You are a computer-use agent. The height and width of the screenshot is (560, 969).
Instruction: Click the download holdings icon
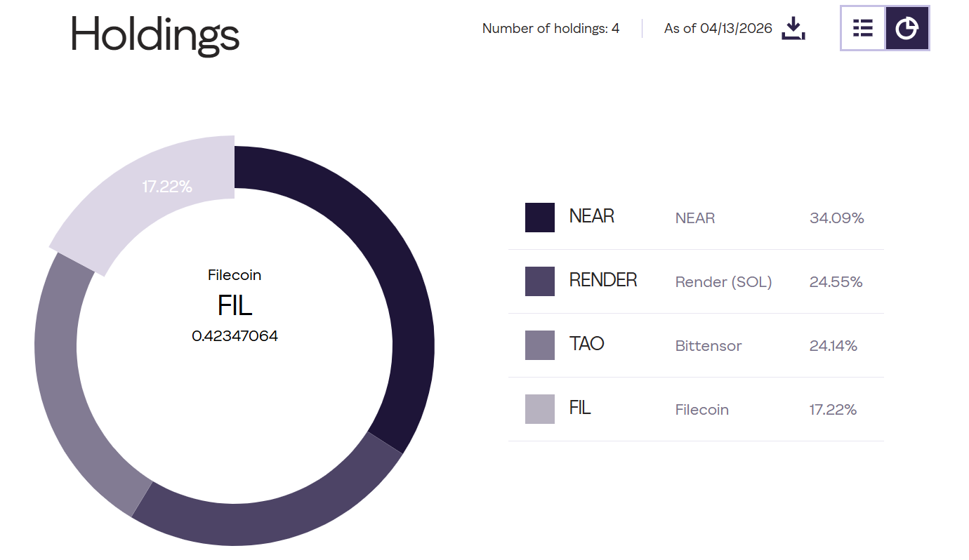[x=793, y=29]
